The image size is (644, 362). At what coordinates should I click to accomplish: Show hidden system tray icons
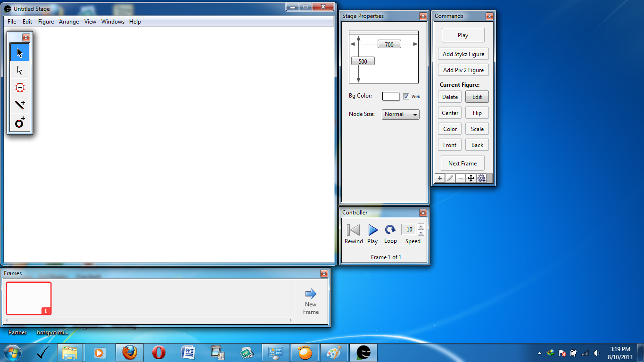pos(539,353)
